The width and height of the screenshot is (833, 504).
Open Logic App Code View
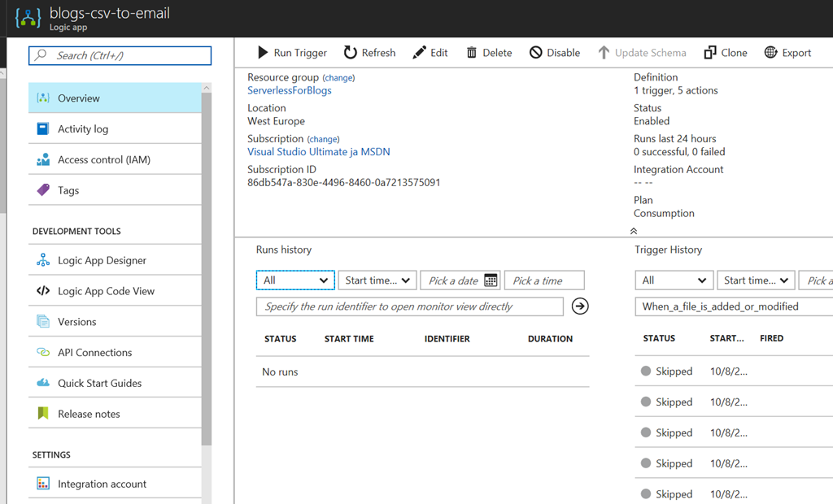(x=106, y=291)
